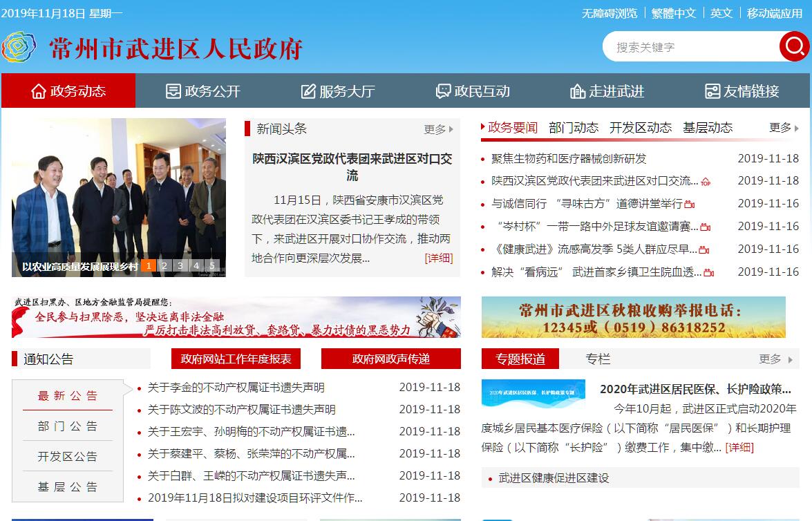Select slide 5 in the photo carousel
The height and width of the screenshot is (521, 812).
212,265
